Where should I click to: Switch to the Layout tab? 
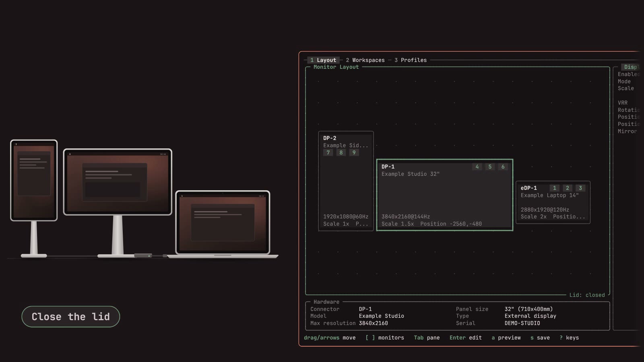click(x=323, y=60)
